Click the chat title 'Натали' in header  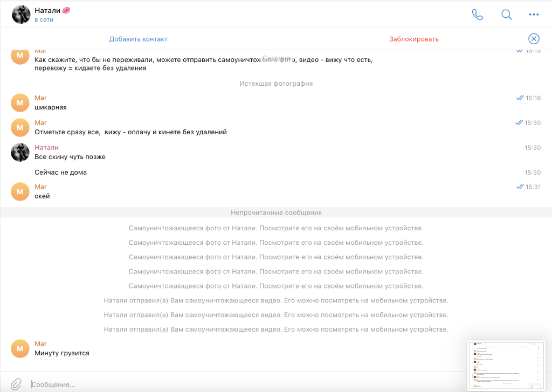pos(47,11)
